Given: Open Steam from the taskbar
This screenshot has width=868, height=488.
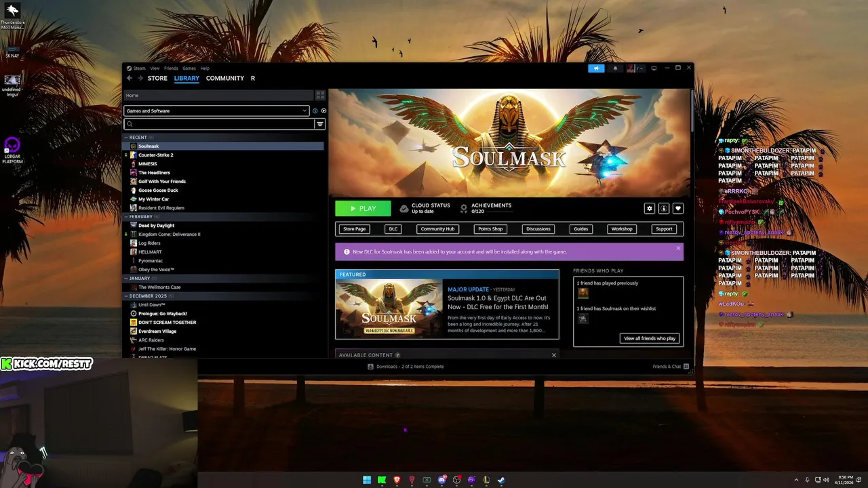Looking at the screenshot, I should pos(501,480).
